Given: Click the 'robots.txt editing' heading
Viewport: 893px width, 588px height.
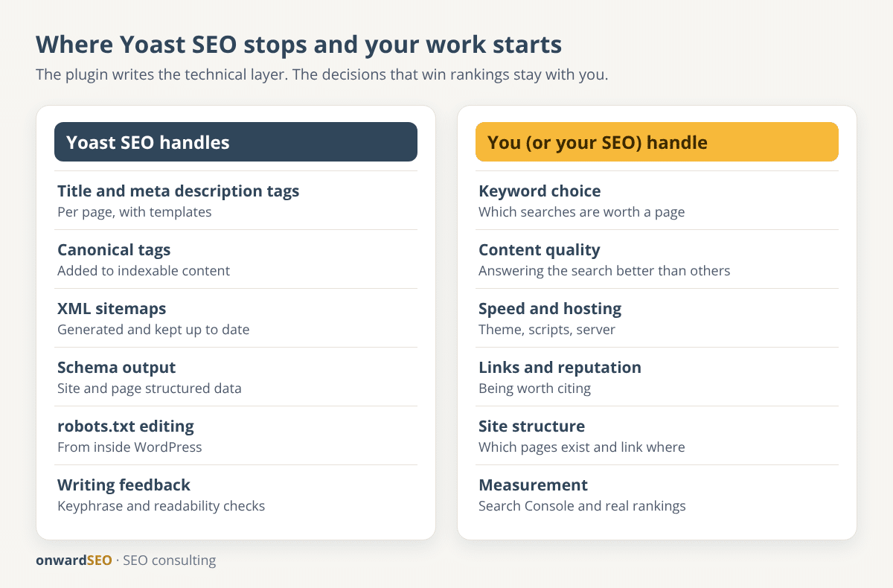Looking at the screenshot, I should [x=126, y=426].
